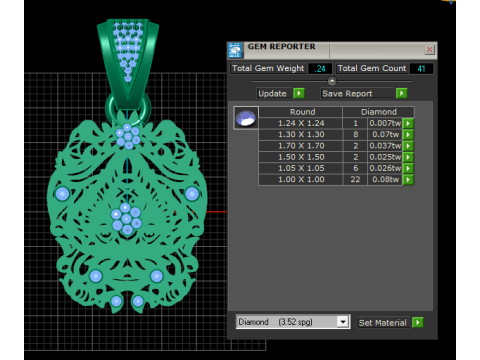480x360 pixels.
Task: Select the large gem on pendant's right side
Action: 192,194
